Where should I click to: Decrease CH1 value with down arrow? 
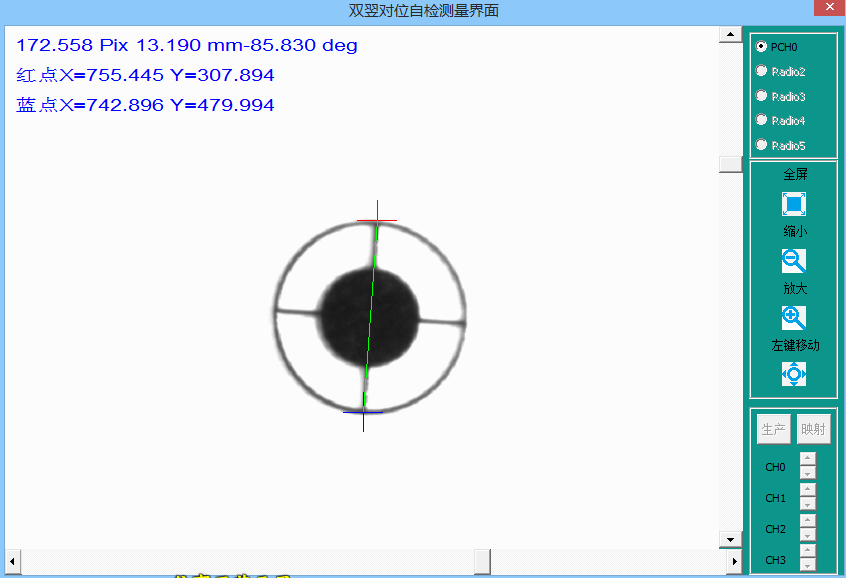click(808, 504)
